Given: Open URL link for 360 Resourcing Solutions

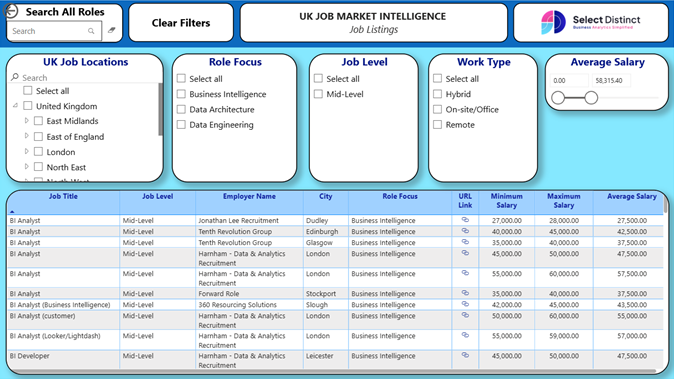Looking at the screenshot, I should [465, 304].
